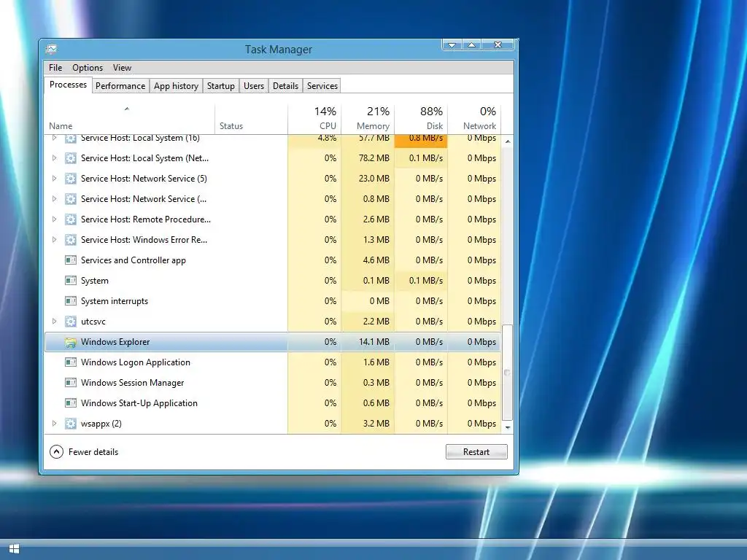
Task: Expand Service Host: Network Service (5) group
Action: click(x=54, y=179)
